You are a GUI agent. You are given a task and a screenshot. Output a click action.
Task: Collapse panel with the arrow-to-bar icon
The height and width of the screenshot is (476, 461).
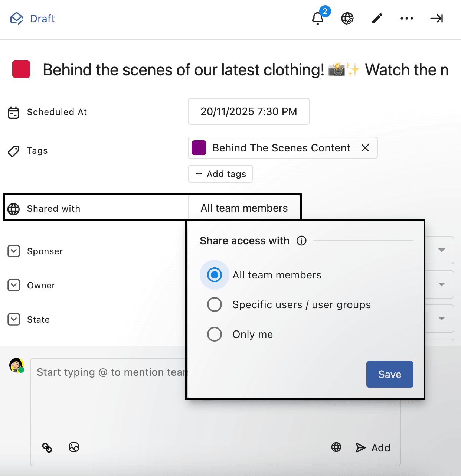click(437, 18)
